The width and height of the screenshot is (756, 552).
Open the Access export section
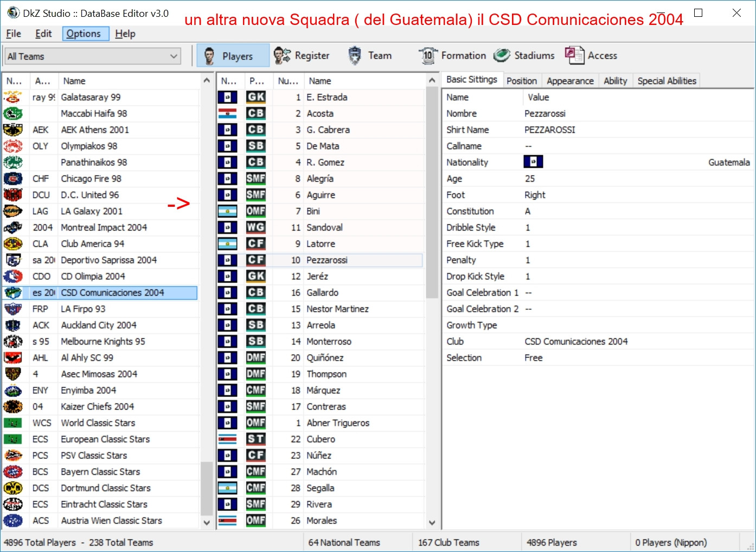click(591, 56)
